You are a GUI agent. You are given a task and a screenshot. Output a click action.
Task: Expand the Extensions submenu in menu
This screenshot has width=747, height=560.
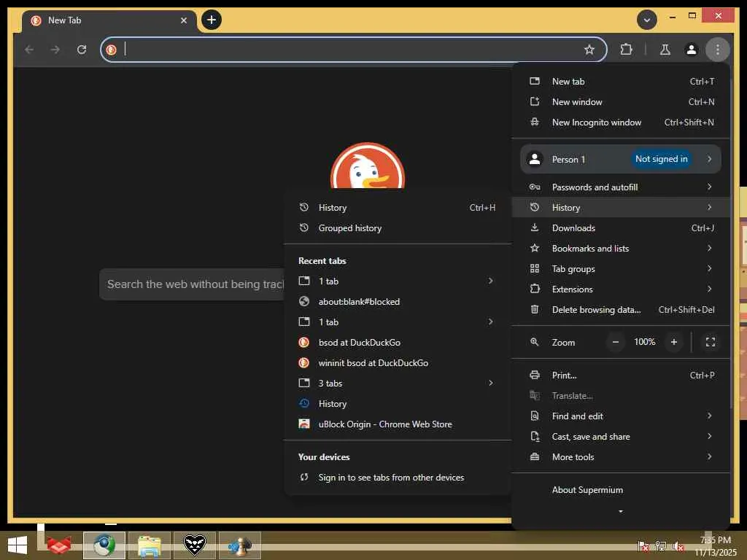[x=621, y=289]
